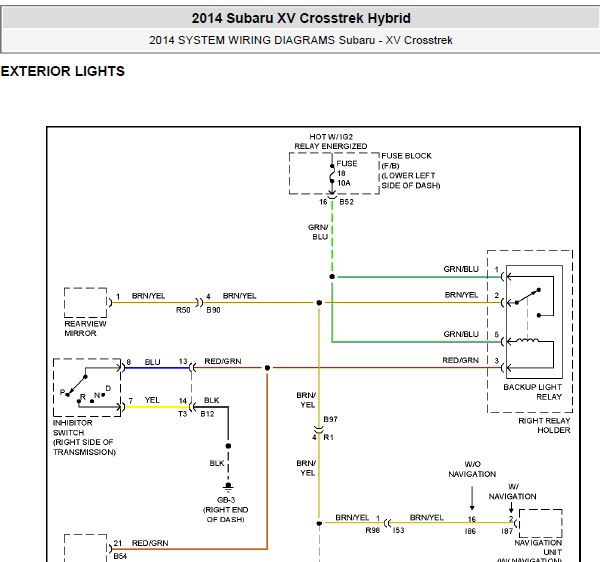The height and width of the screenshot is (562, 600).
Task: Click the 'I53' connector label
Action: click(x=398, y=530)
